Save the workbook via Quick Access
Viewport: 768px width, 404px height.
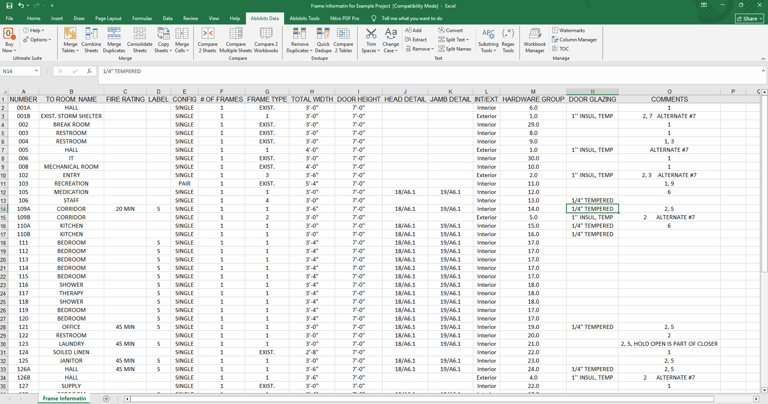9,5
